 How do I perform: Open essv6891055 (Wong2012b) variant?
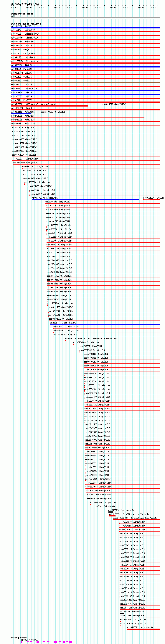coord(133,624)
